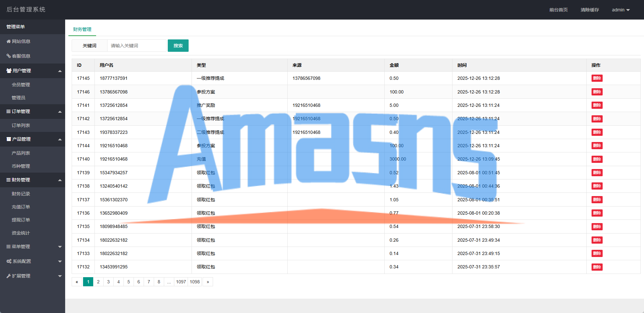
Task: Click the 充值 type in row 17140
Action: tap(201, 159)
